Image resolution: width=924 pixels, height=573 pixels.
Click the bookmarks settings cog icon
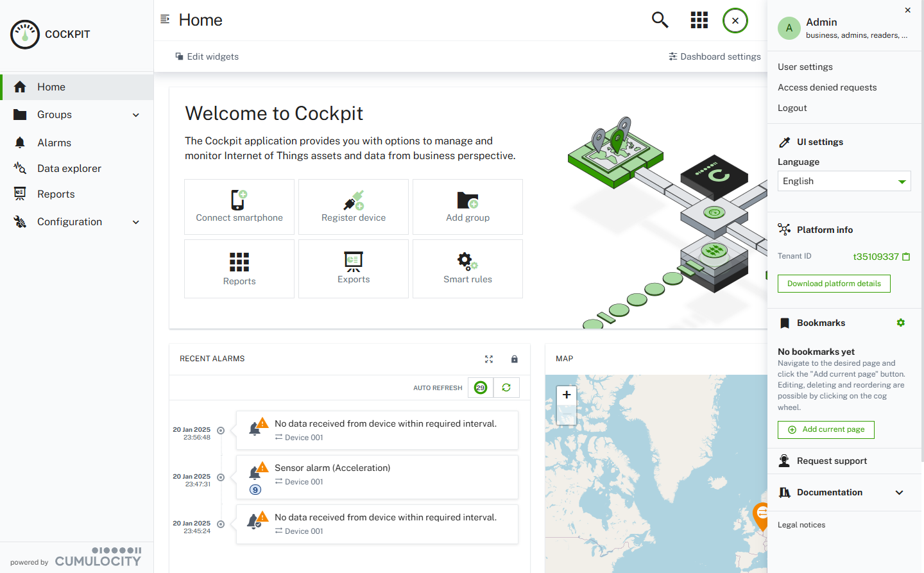[x=901, y=323]
